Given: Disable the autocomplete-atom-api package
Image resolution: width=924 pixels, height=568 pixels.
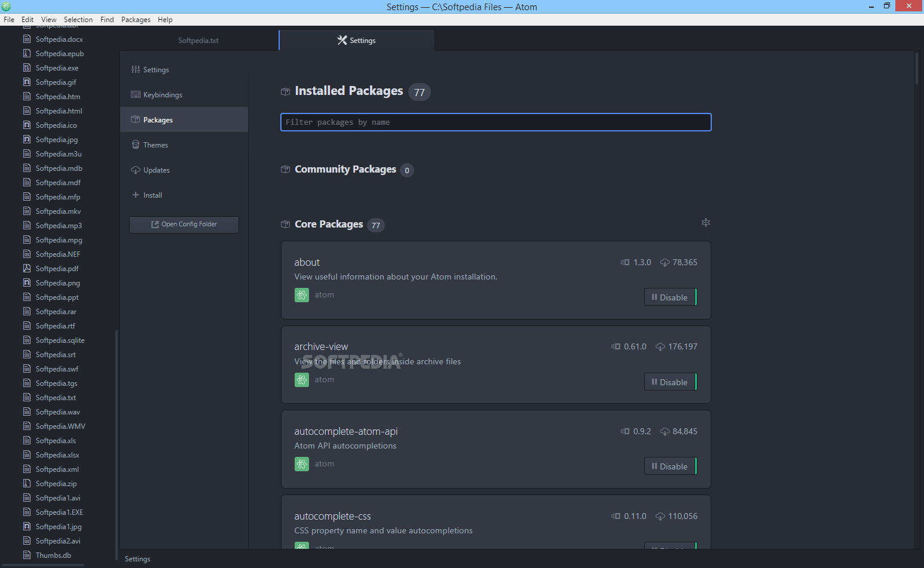Looking at the screenshot, I should coord(671,466).
